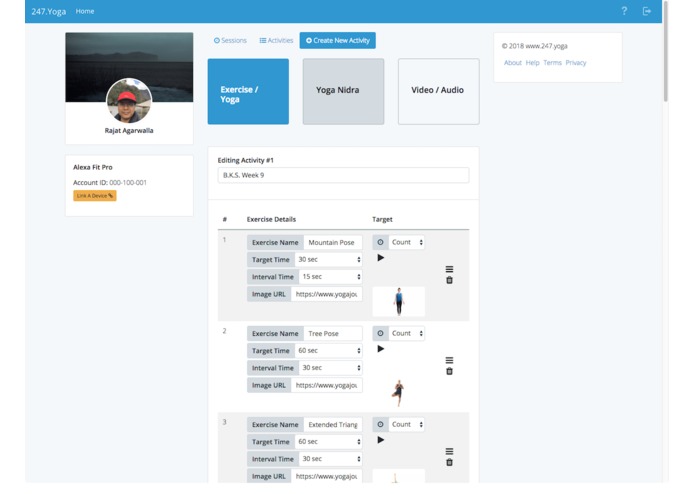Viewport: 695px width, 494px height.
Task: Click the Link A Device button
Action: click(x=95, y=196)
